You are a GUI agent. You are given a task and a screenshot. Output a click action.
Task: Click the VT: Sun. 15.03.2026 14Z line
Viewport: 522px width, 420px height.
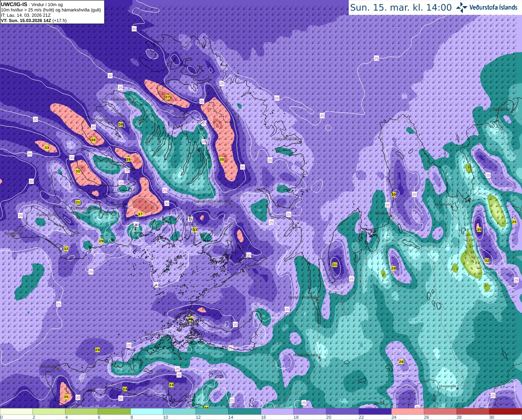33,20
